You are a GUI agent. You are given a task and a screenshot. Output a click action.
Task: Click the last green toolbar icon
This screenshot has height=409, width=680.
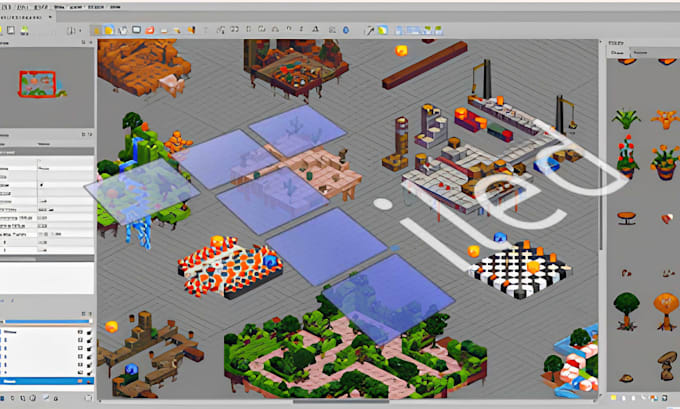pyautogui.click(x=438, y=30)
